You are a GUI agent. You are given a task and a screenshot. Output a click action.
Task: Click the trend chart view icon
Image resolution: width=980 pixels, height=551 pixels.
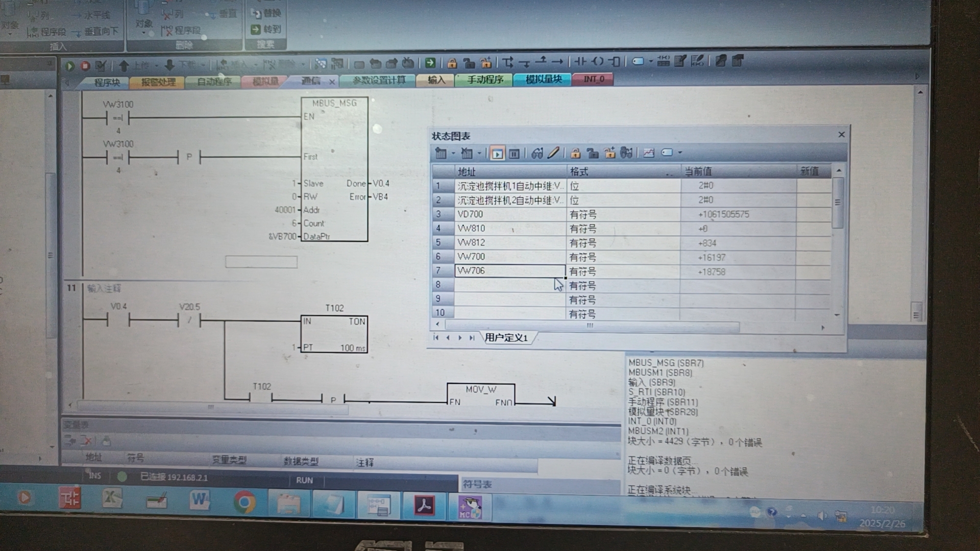[x=649, y=153]
